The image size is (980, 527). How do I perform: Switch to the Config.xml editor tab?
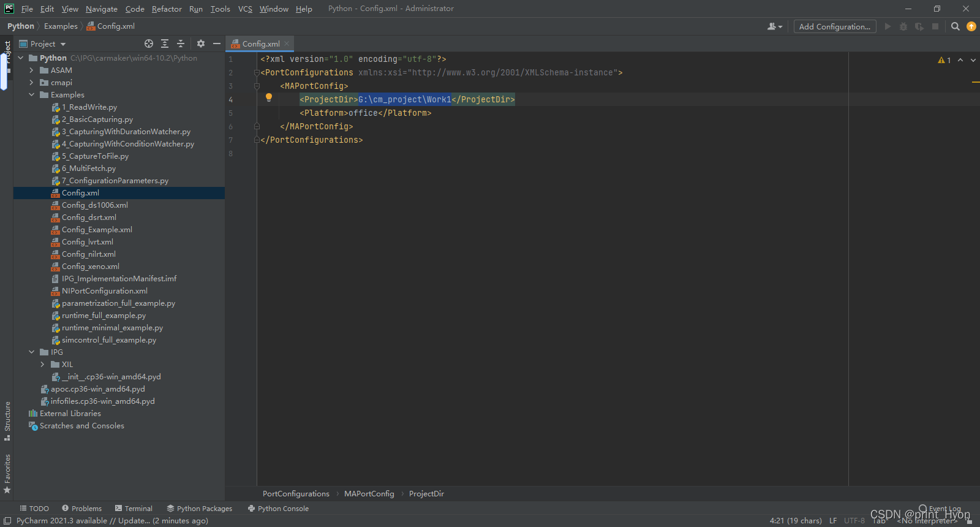pyautogui.click(x=260, y=44)
